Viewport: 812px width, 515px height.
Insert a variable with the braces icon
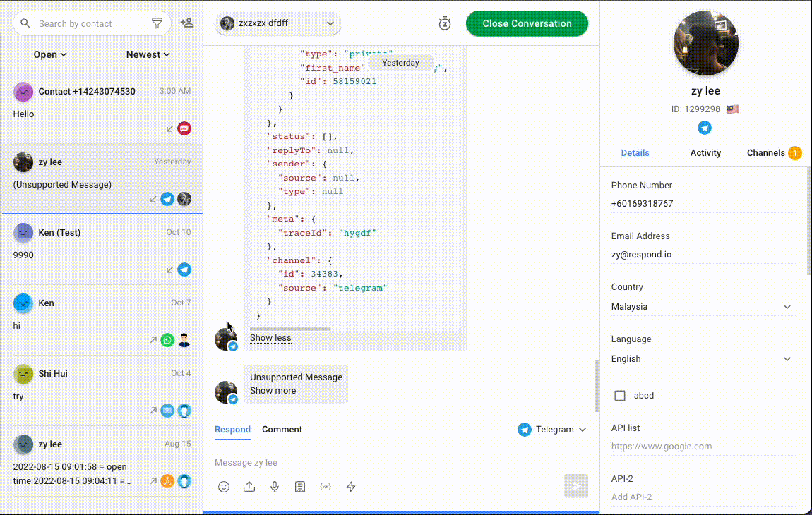point(326,487)
